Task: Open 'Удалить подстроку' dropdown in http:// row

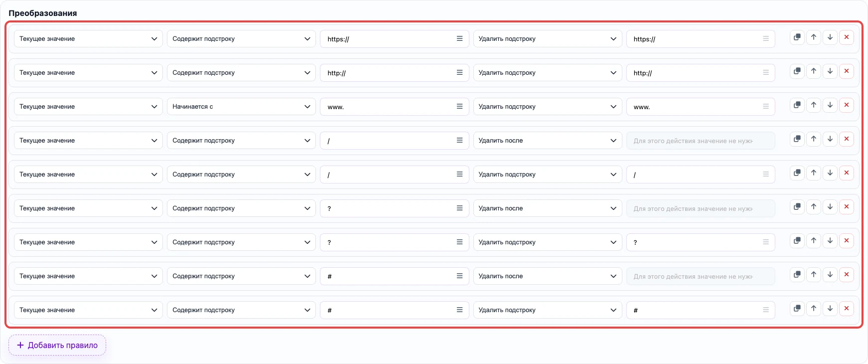Action: tap(548, 73)
